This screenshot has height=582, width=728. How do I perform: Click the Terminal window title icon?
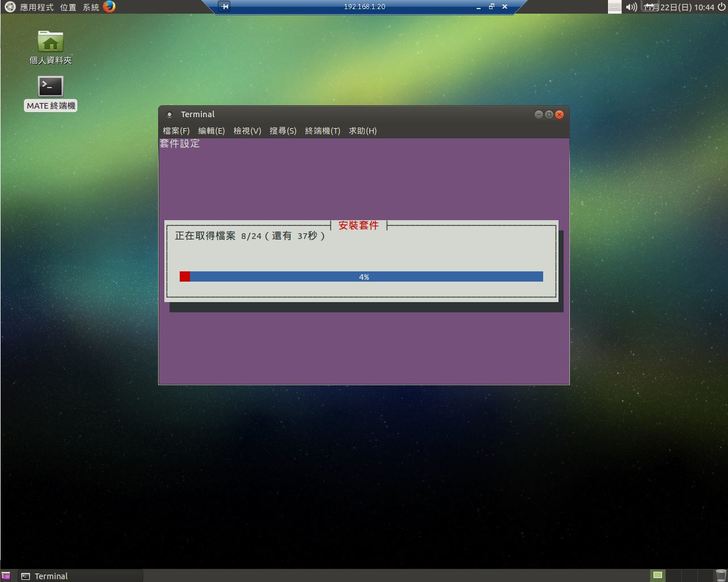pyautogui.click(x=168, y=114)
